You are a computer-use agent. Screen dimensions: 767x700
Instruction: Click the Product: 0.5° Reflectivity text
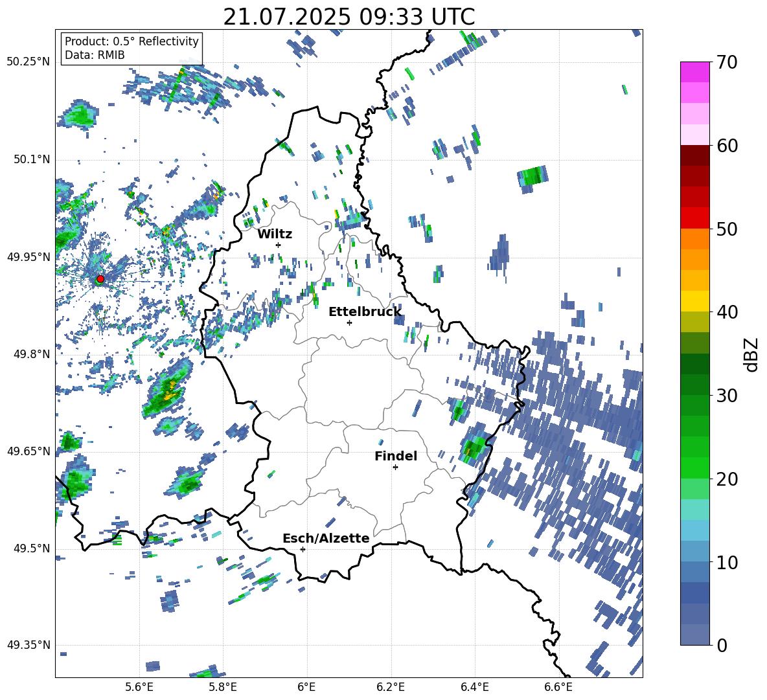(x=132, y=41)
